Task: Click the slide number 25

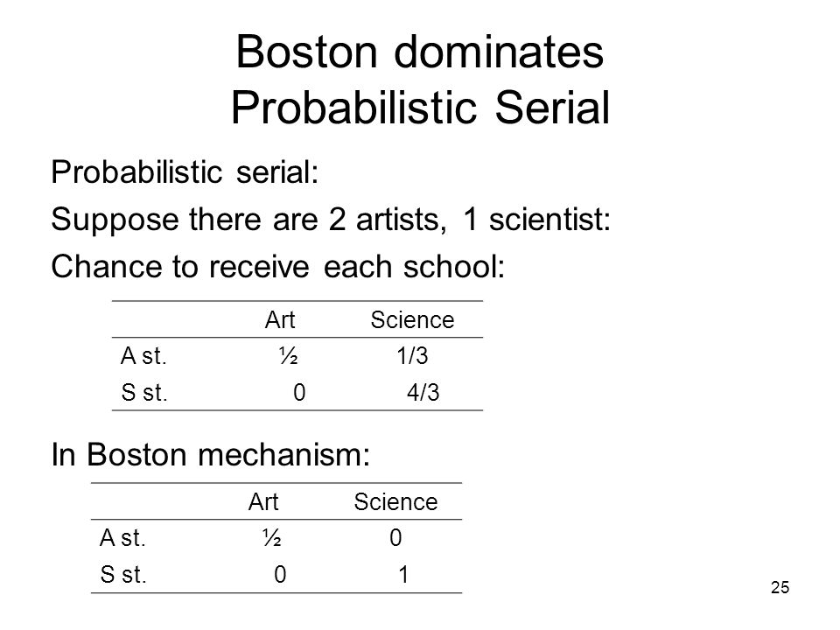Action: tap(780, 587)
